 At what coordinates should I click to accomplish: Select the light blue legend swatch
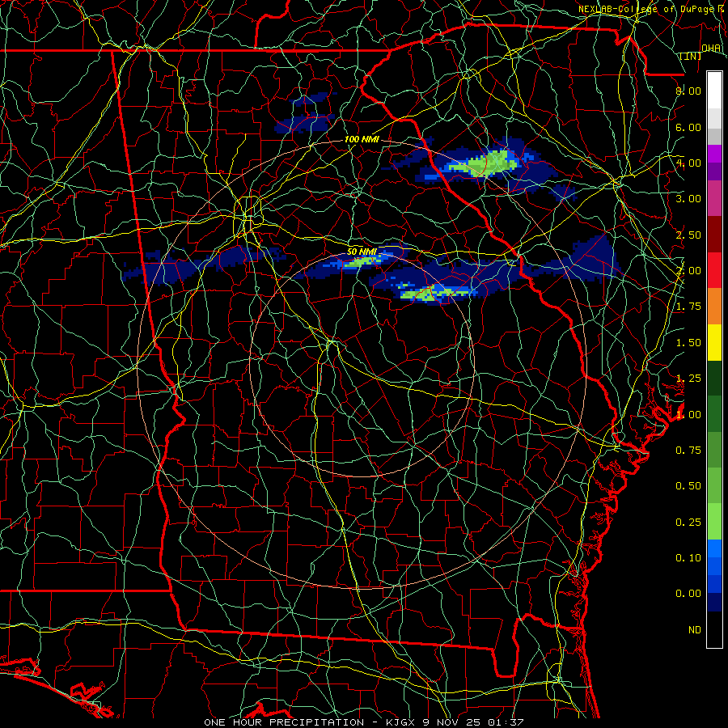coord(714,548)
